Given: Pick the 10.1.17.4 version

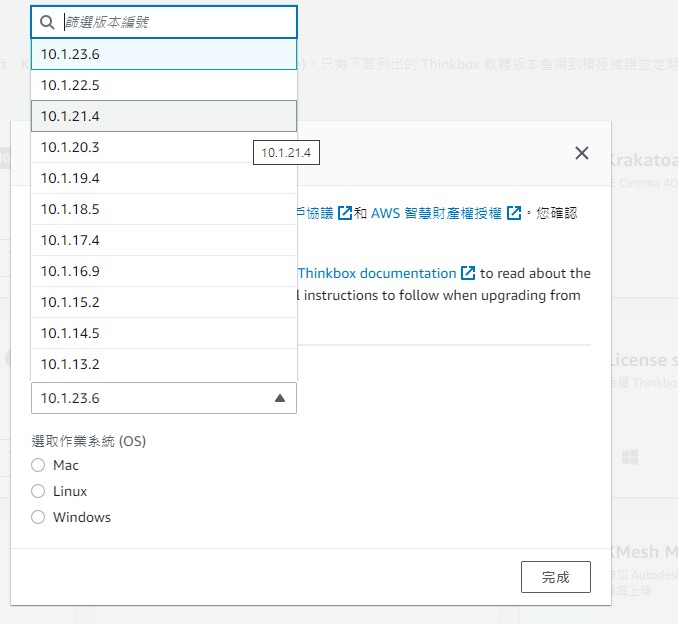Looking at the screenshot, I should click(164, 240).
